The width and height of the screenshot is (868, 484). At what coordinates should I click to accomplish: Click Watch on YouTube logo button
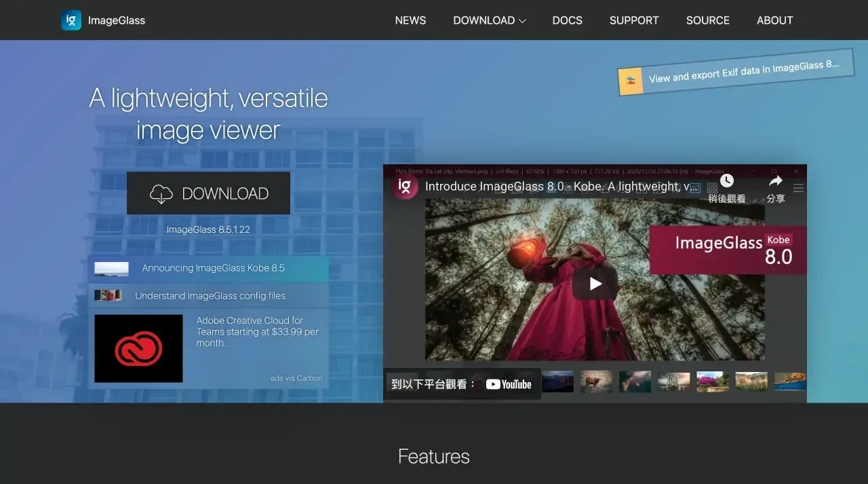[x=509, y=384]
